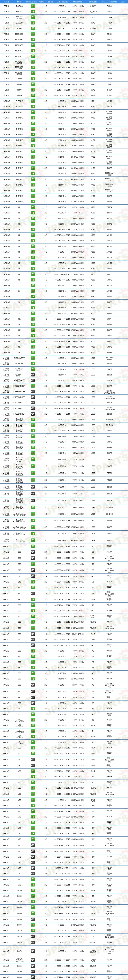Click engine code HYDB
128x980 pixels.
[110, 29]
